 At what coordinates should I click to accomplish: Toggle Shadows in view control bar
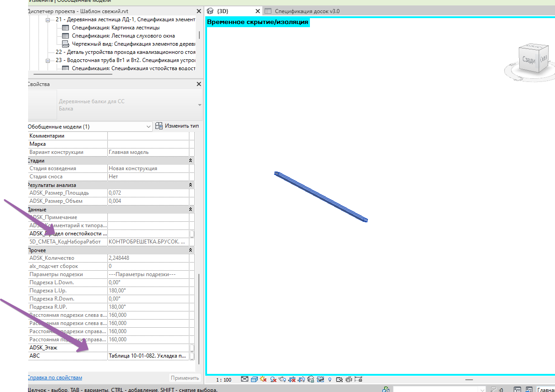[x=273, y=379]
